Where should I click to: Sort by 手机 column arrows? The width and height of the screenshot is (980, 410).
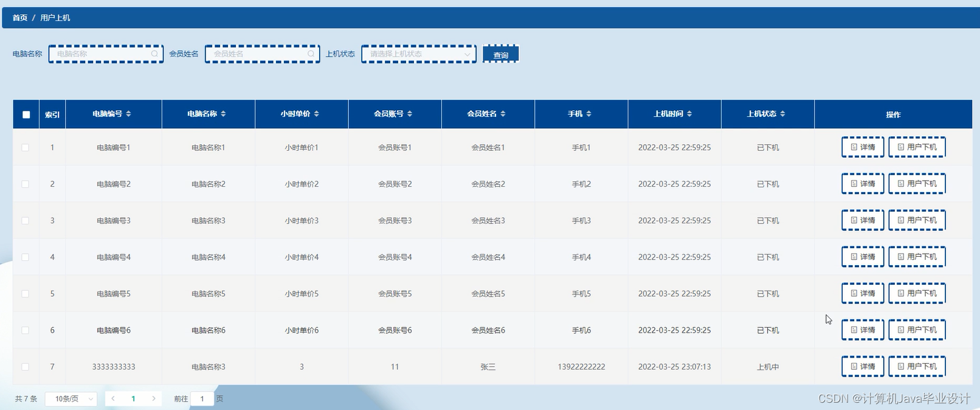[588, 114]
